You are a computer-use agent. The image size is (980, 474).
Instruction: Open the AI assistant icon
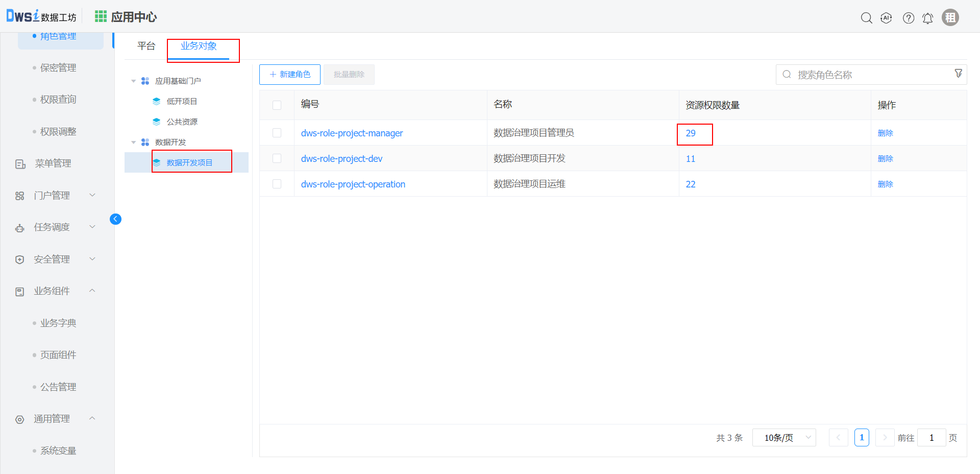point(887,18)
